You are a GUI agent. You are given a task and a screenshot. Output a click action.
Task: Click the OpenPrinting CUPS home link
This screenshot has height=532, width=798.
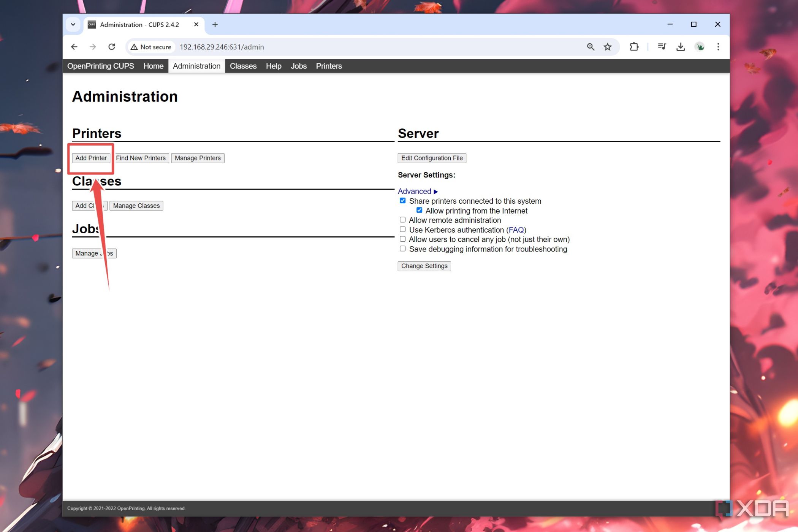(x=100, y=65)
